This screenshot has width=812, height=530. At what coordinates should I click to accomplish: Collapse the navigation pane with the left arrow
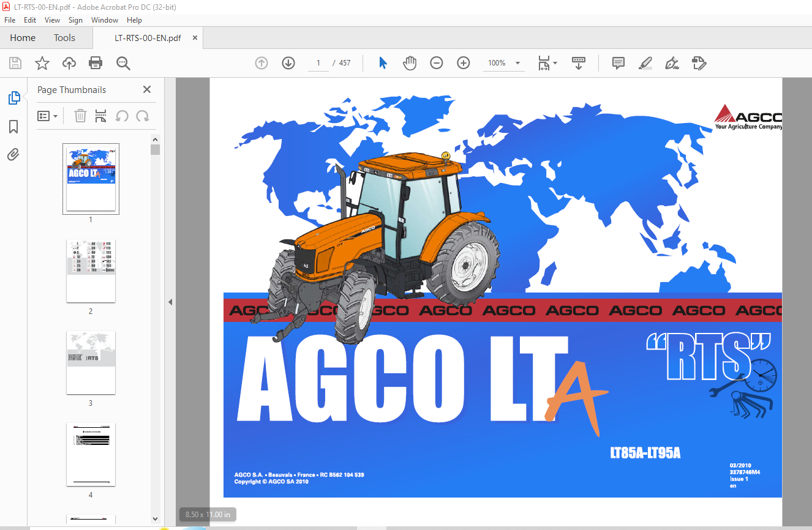tap(170, 302)
